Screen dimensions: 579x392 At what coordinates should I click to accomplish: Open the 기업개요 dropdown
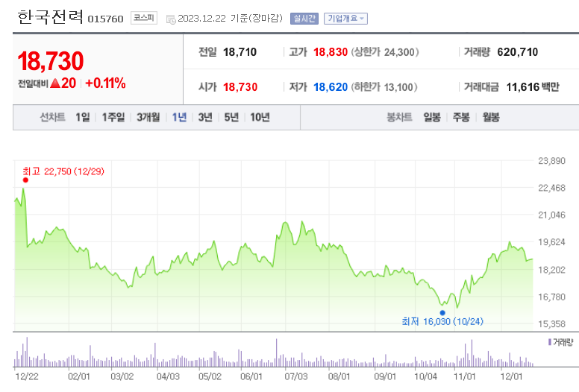(x=345, y=19)
